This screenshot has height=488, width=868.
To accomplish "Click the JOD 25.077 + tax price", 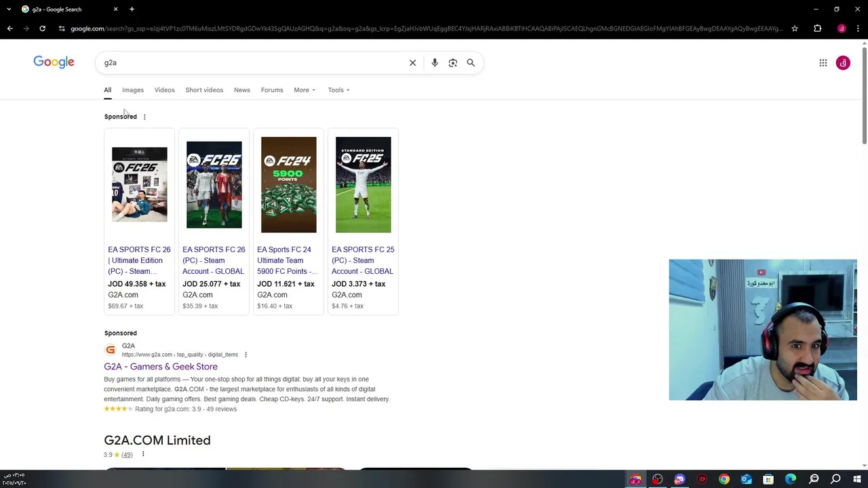I will point(211,284).
